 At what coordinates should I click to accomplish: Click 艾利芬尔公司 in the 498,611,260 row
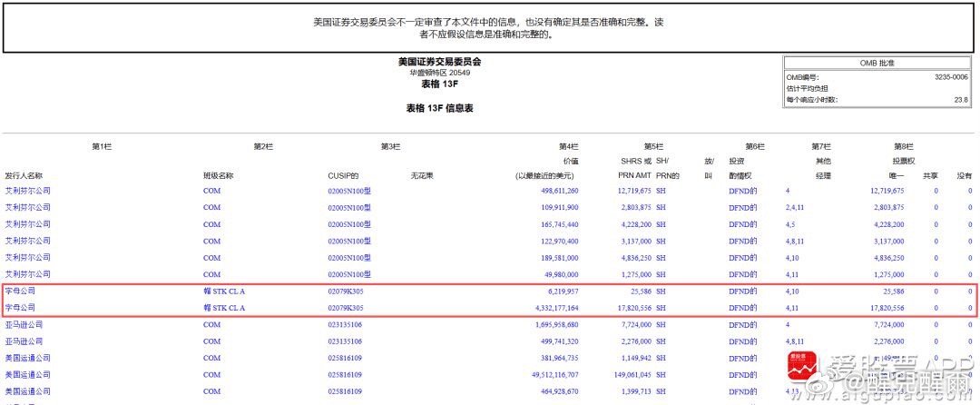[x=27, y=191]
